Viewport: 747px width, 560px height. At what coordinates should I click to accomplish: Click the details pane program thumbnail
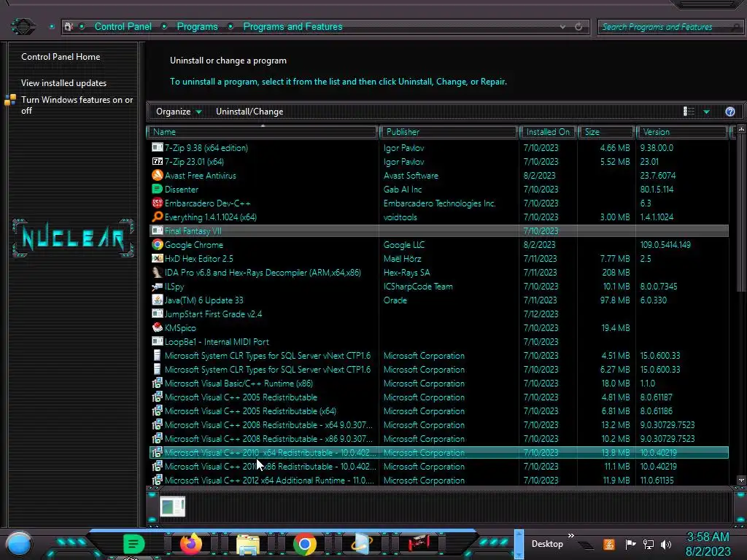coord(172,507)
